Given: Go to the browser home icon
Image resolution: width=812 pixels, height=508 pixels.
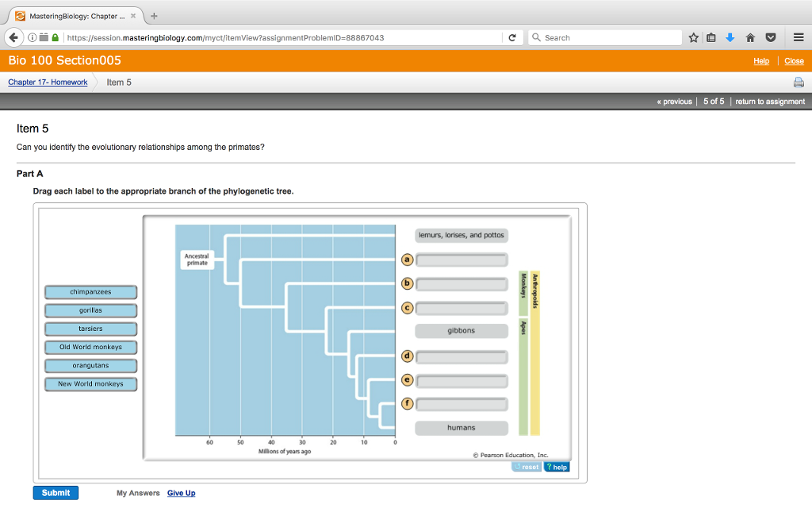Looking at the screenshot, I should point(749,37).
